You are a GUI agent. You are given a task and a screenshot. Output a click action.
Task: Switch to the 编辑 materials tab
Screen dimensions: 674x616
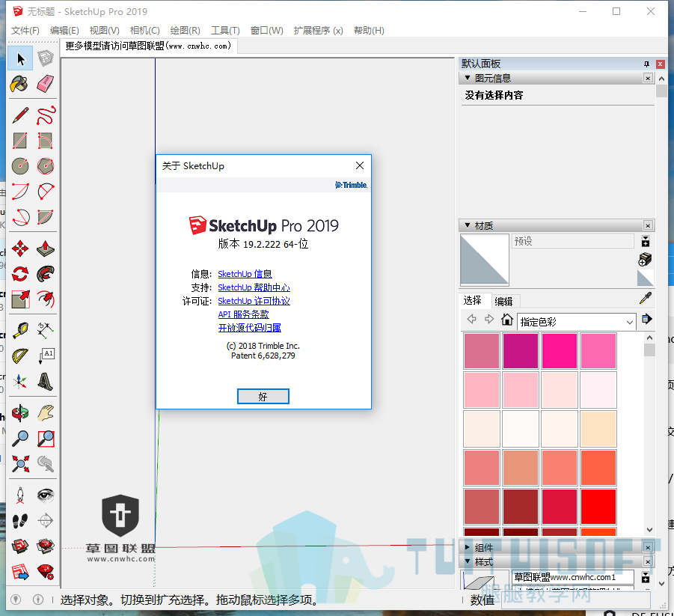pos(503,301)
